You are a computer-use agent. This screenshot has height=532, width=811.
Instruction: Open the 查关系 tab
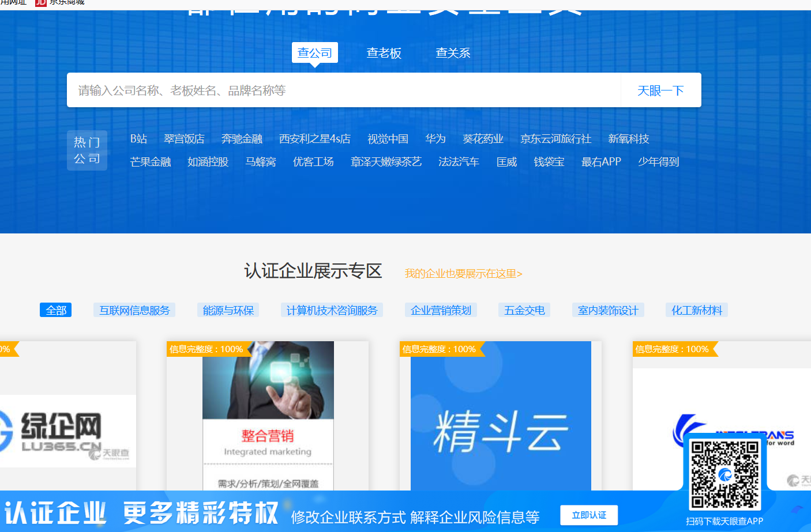[x=453, y=53]
